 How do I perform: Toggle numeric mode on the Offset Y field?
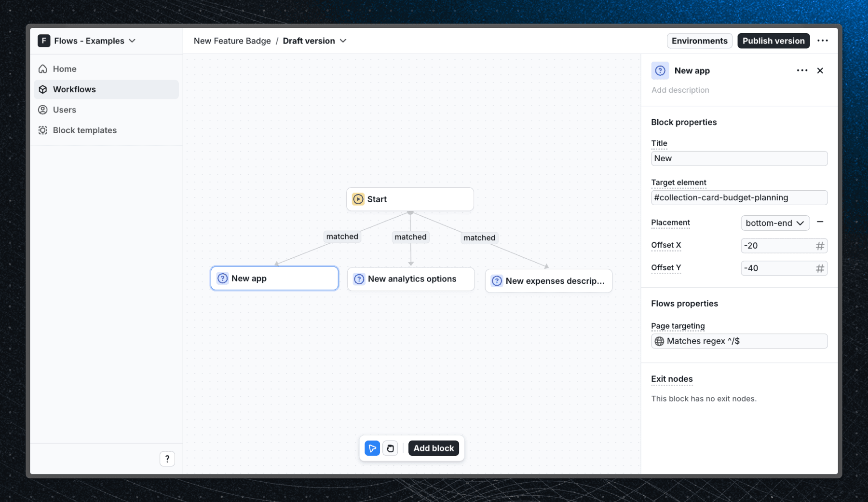coord(820,268)
